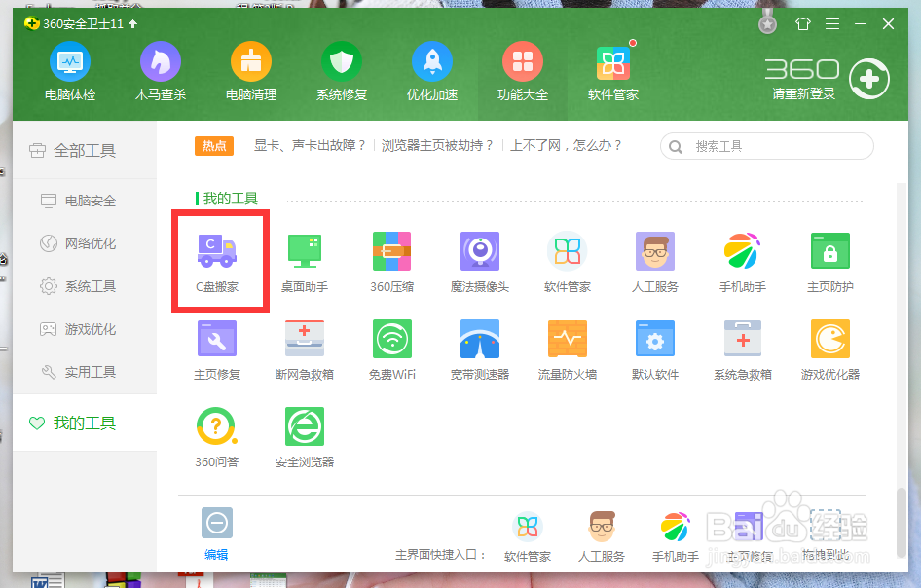Viewport: 921px width, 588px height.
Task: Launch 系统急救箱 system rescue
Action: (743, 349)
